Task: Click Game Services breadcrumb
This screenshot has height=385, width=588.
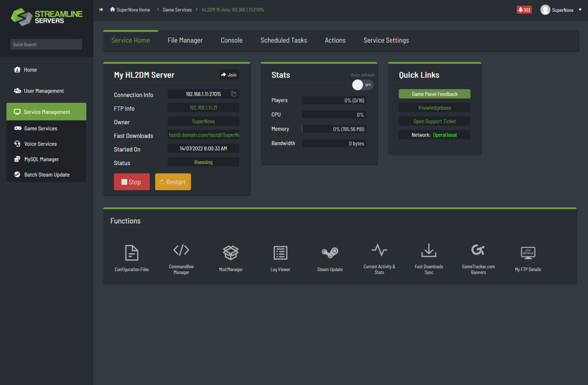Action: click(177, 10)
